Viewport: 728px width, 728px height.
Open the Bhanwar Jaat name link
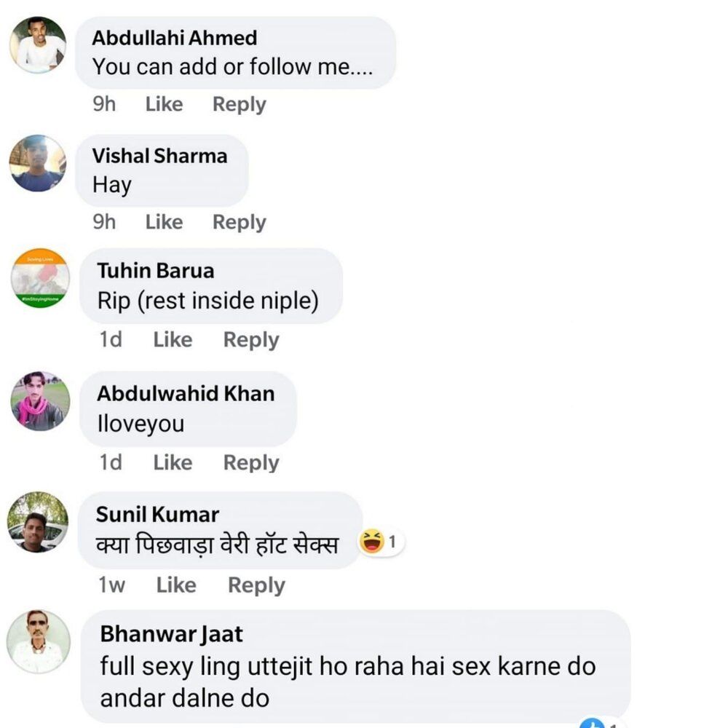click(x=171, y=634)
